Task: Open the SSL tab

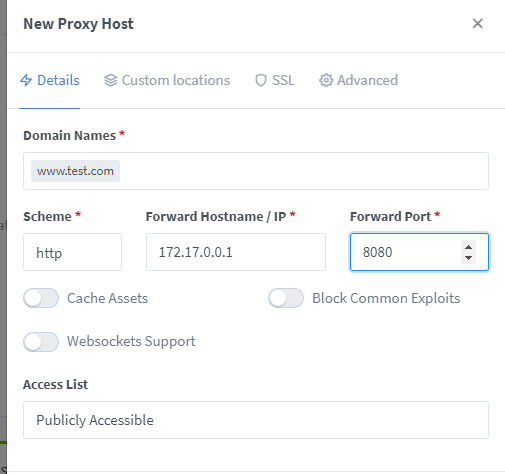Action: [275, 80]
